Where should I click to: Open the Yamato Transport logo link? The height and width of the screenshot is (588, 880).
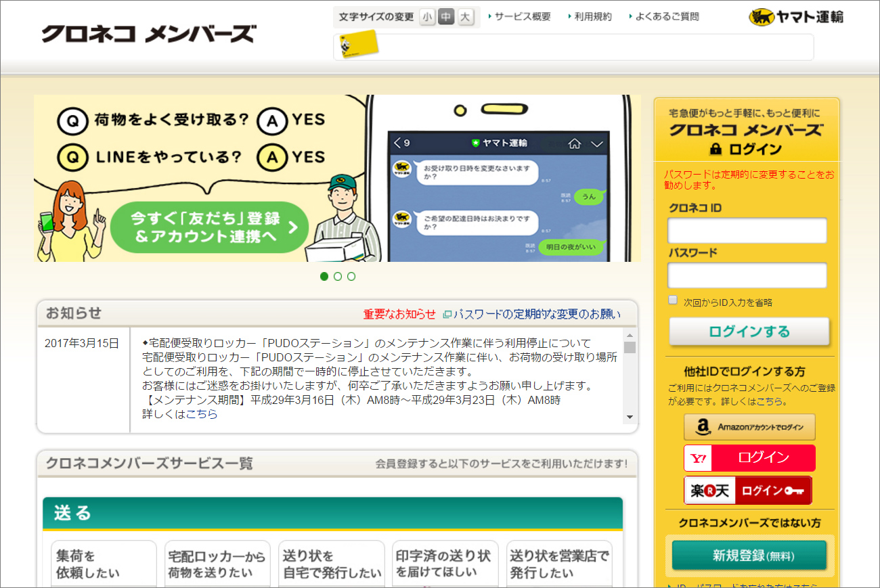795,17
